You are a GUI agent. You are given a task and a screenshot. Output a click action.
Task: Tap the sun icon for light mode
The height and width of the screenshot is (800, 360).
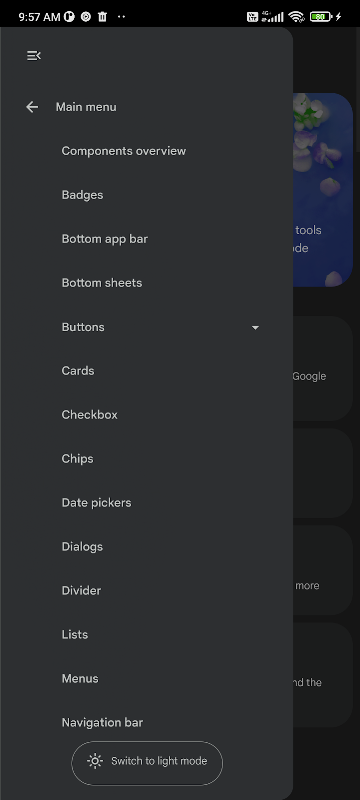click(95, 761)
